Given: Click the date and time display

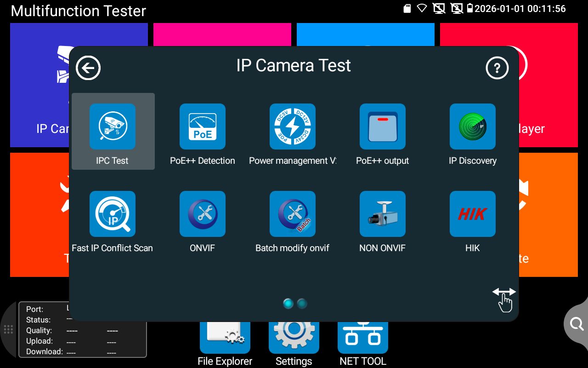Looking at the screenshot, I should pos(520,8).
